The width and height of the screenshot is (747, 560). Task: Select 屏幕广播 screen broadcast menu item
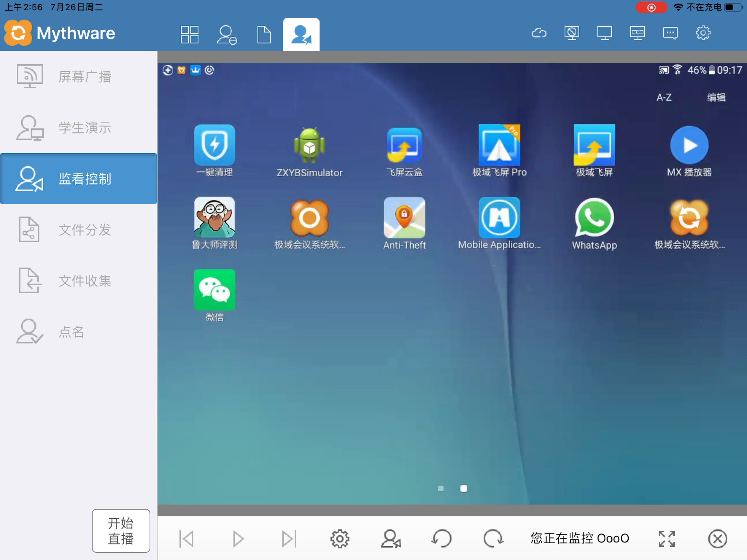[x=78, y=77]
